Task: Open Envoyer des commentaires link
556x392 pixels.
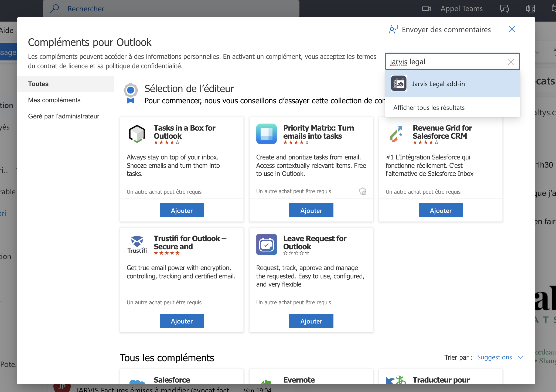Action: [446, 29]
